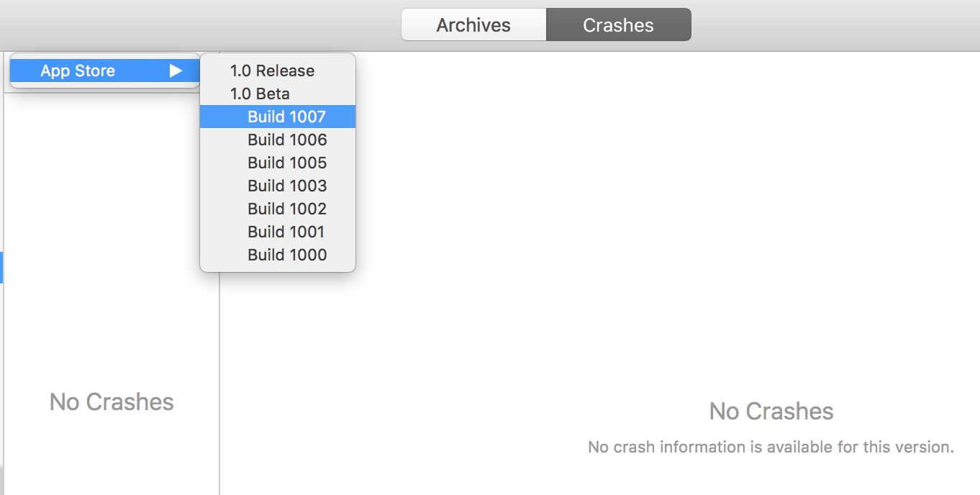Switch to the Archives tab

click(x=473, y=25)
